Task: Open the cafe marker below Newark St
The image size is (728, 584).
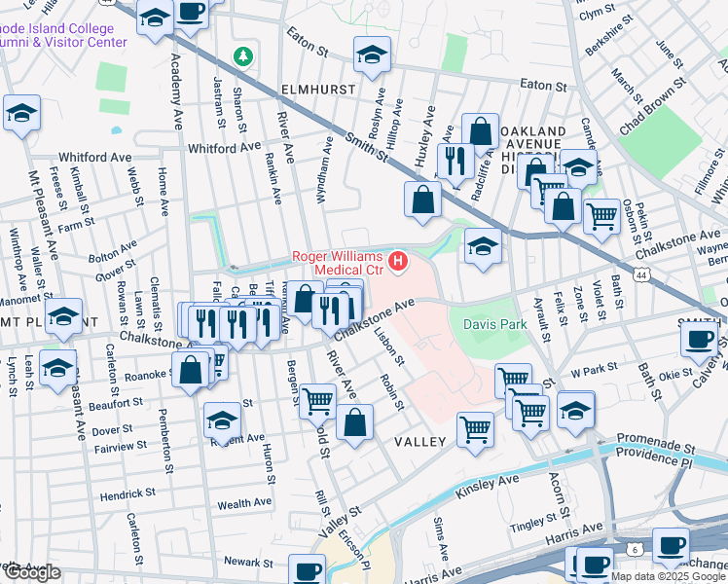Action: [x=307, y=569]
